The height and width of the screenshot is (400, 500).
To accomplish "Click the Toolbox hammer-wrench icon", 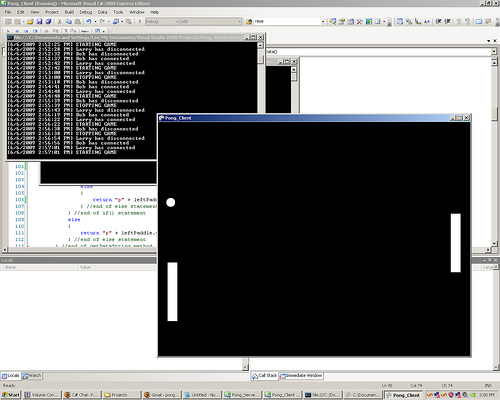I will pyautogui.click(x=360, y=22).
